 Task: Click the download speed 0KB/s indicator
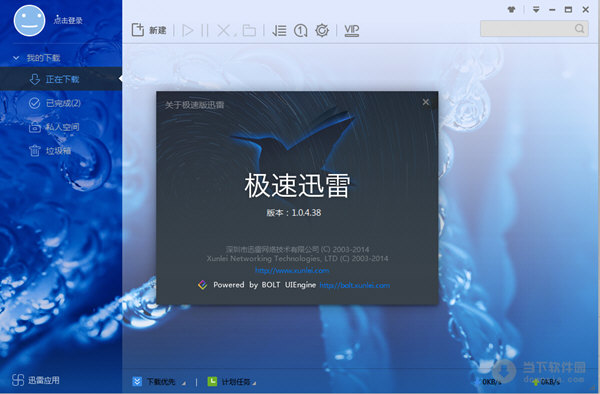[491, 382]
